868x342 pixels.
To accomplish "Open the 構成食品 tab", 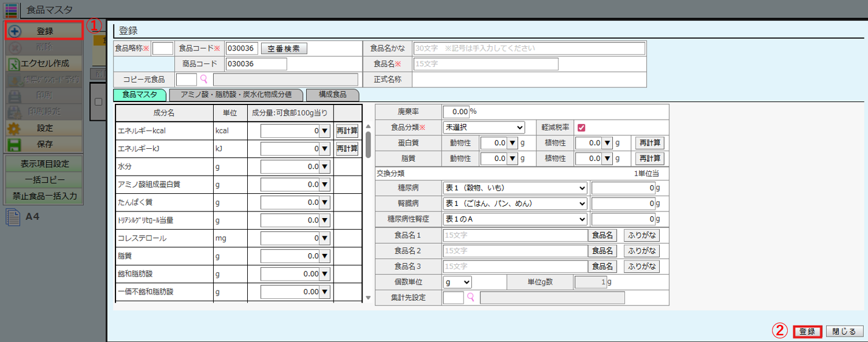I will pos(332,95).
